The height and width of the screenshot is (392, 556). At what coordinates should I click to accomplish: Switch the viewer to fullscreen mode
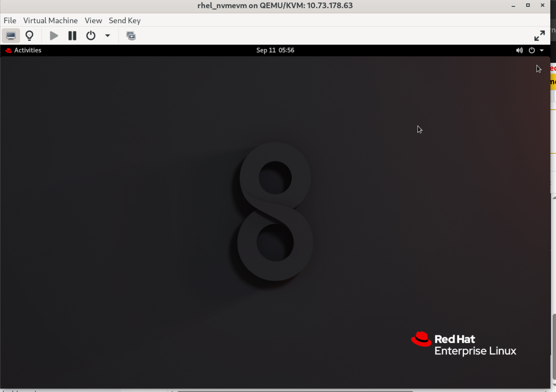click(x=539, y=36)
